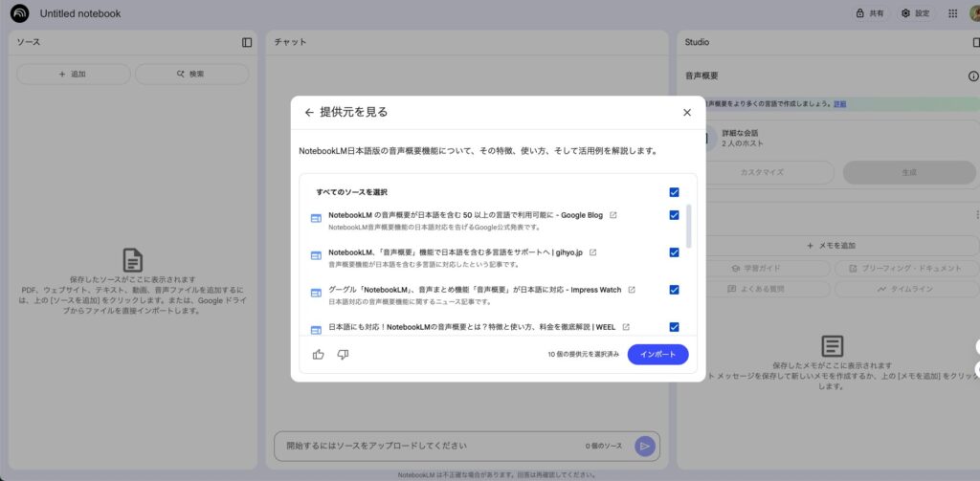Click the NotebookLM logo icon

(19, 13)
